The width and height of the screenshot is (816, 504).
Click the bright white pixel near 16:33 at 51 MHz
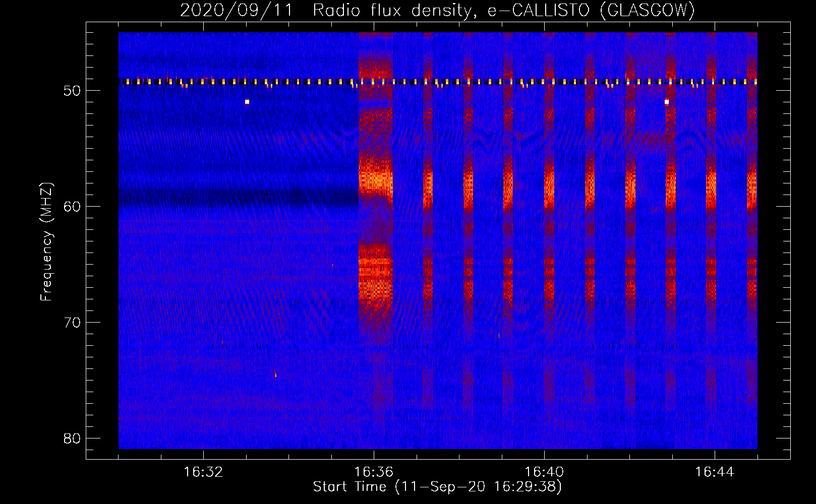[x=247, y=102]
